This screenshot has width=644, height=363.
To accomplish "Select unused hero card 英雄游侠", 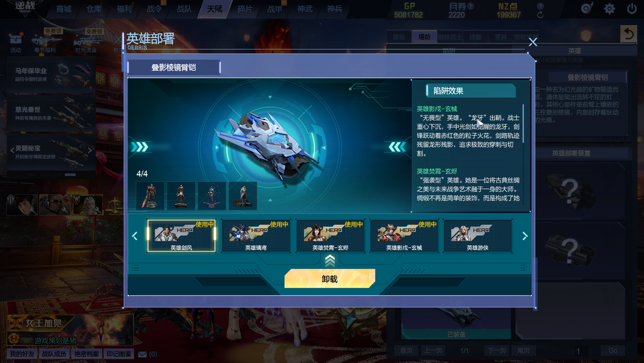I will [478, 236].
